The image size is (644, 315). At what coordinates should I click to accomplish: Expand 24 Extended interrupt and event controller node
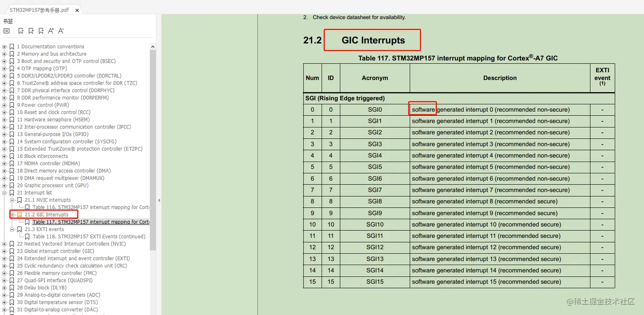click(x=5, y=258)
